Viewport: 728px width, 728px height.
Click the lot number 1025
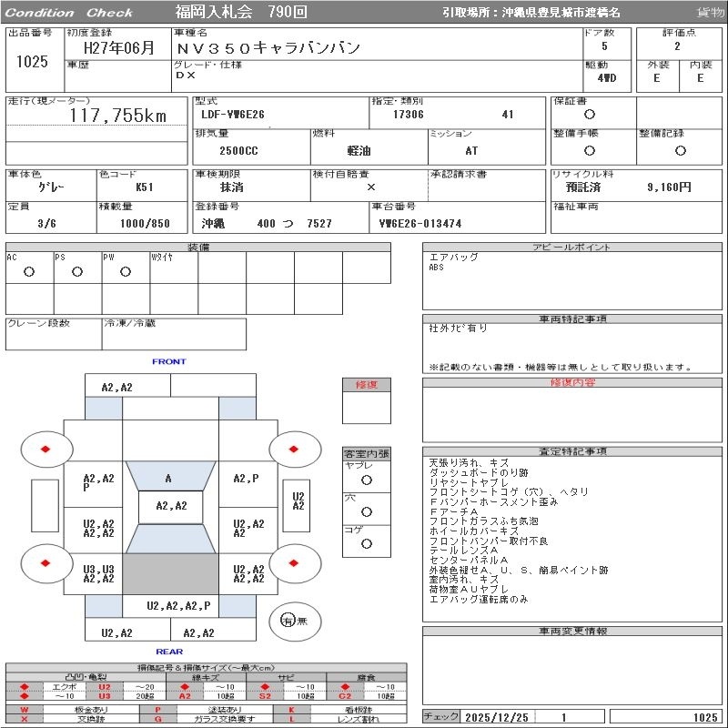32,62
